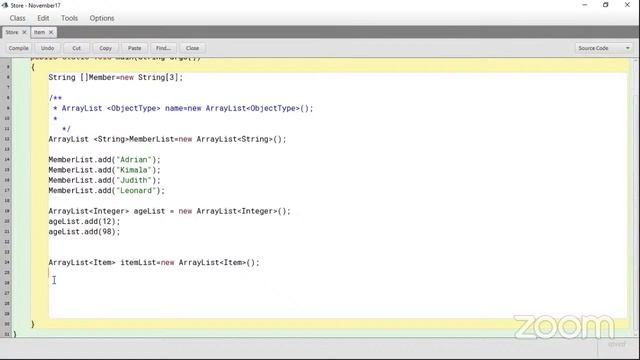The width and height of the screenshot is (640, 360).
Task: Click the line 'String []Member=new String[3];'
Action: (x=116, y=77)
